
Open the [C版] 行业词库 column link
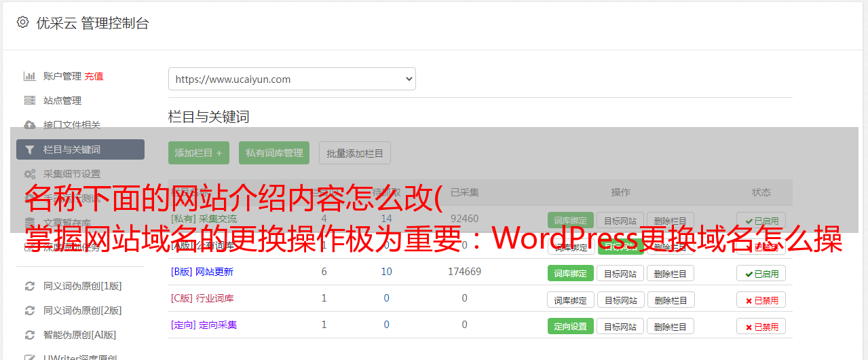tap(202, 298)
